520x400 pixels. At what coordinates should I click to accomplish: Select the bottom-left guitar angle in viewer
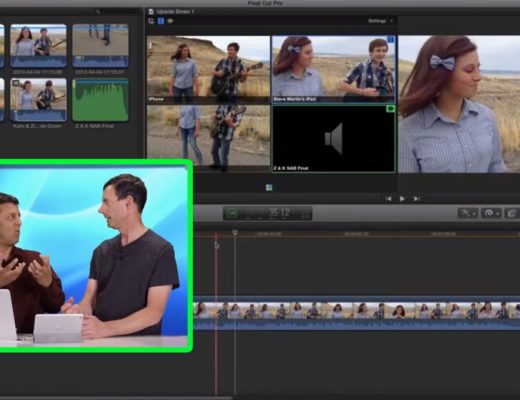[208, 139]
